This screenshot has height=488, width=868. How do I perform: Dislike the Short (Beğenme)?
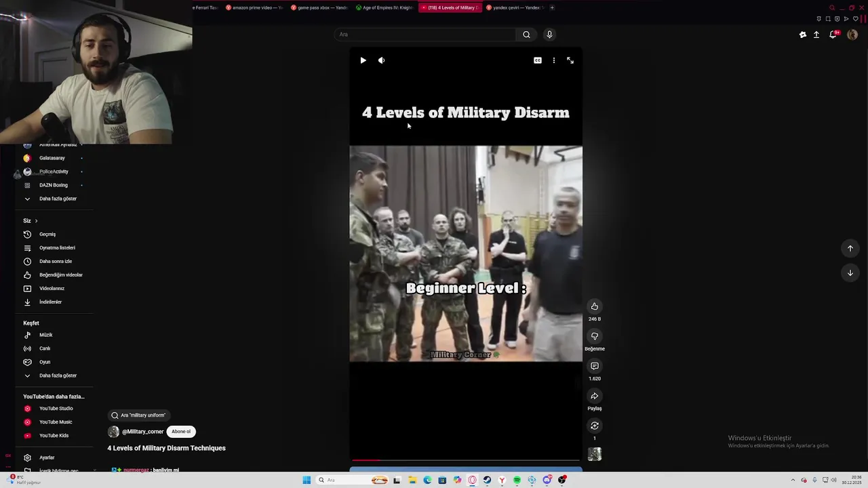595,336
